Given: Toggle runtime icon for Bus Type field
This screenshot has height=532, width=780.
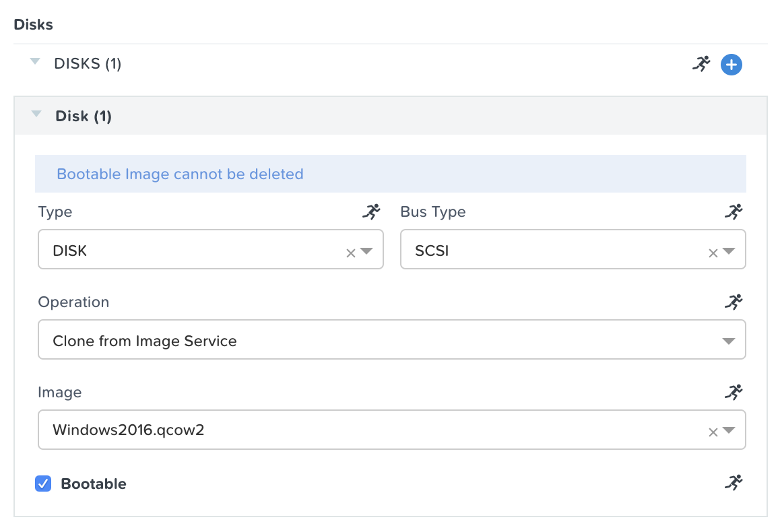Looking at the screenshot, I should pyautogui.click(x=734, y=212).
